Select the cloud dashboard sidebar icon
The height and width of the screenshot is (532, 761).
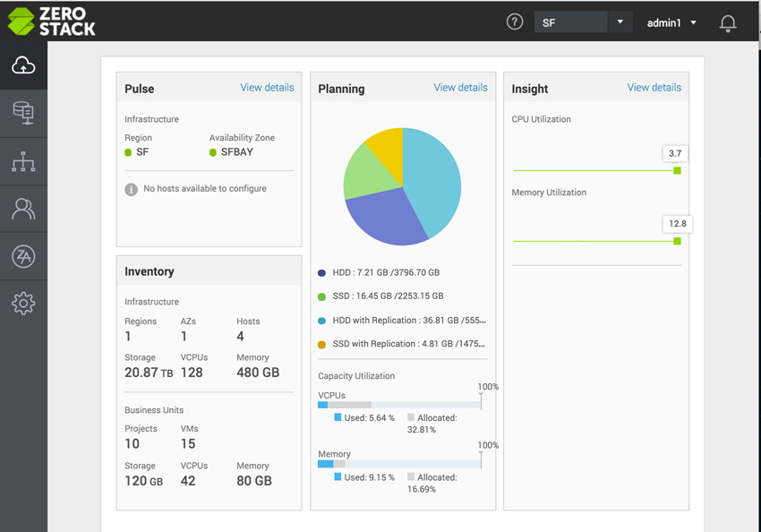[x=23, y=65]
